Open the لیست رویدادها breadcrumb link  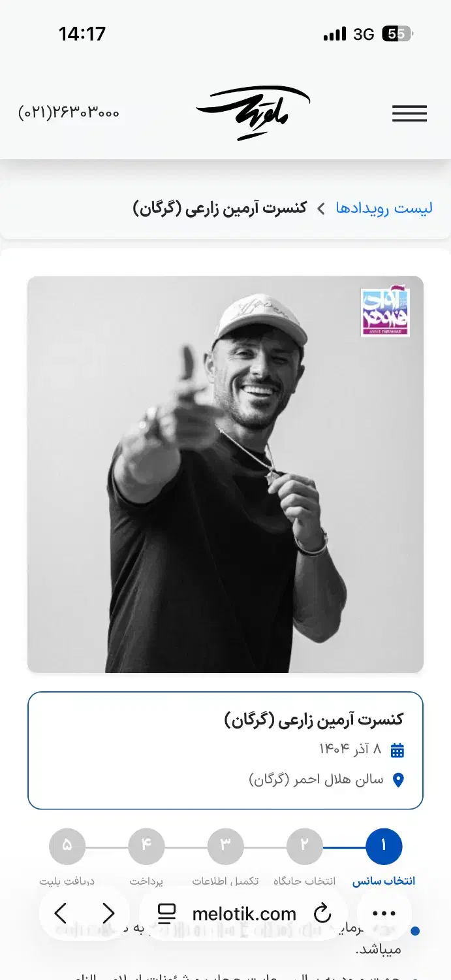[x=384, y=208]
